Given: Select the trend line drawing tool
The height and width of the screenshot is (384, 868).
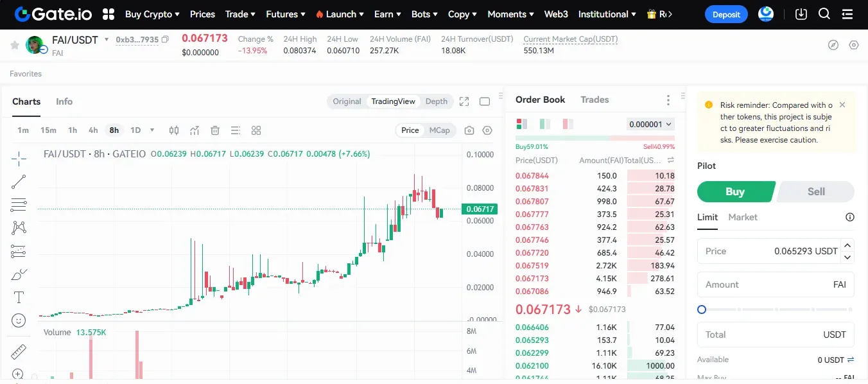Looking at the screenshot, I should tap(18, 182).
